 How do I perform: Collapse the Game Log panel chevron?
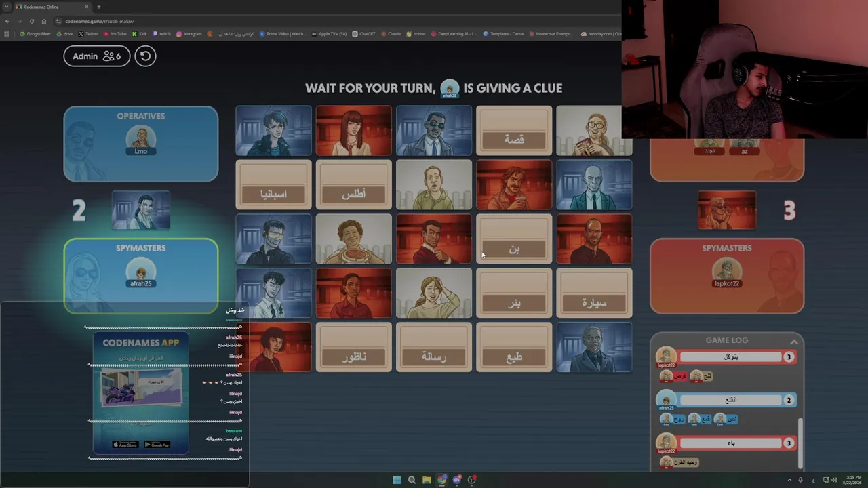click(x=793, y=341)
